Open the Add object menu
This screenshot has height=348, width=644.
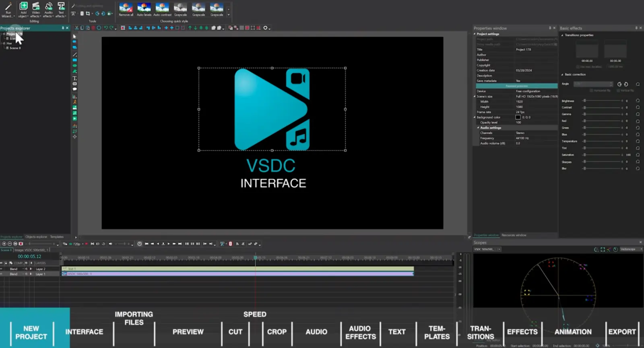point(23,10)
